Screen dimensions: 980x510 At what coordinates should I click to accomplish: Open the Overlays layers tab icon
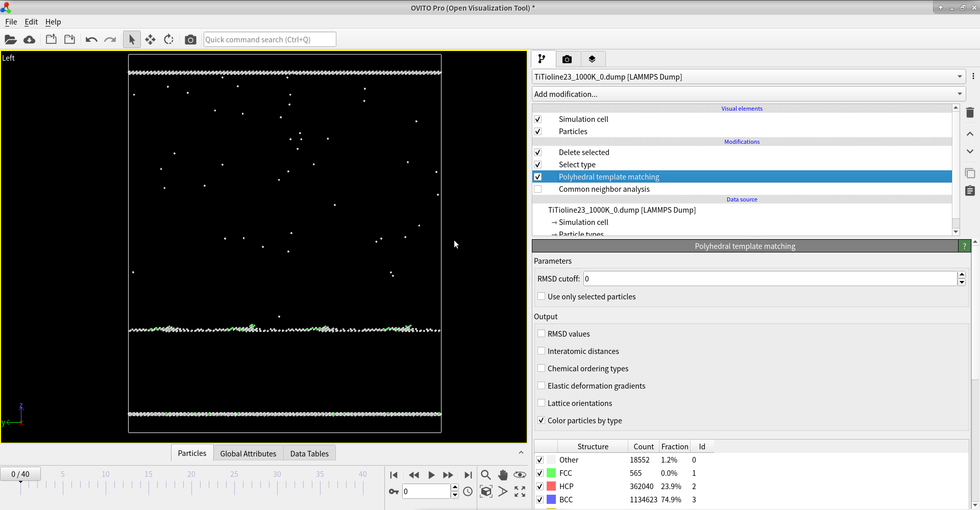(592, 59)
